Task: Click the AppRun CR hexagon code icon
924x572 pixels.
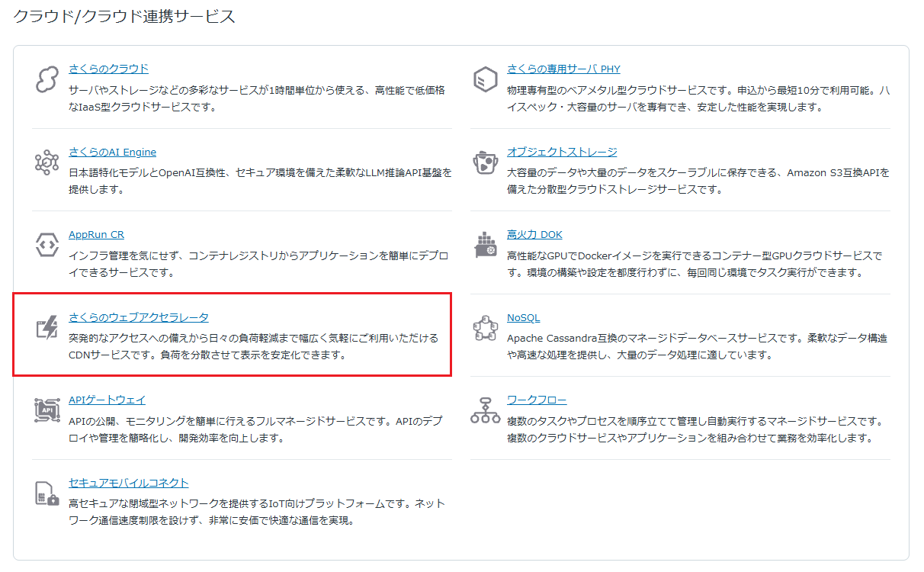Action: click(x=47, y=245)
